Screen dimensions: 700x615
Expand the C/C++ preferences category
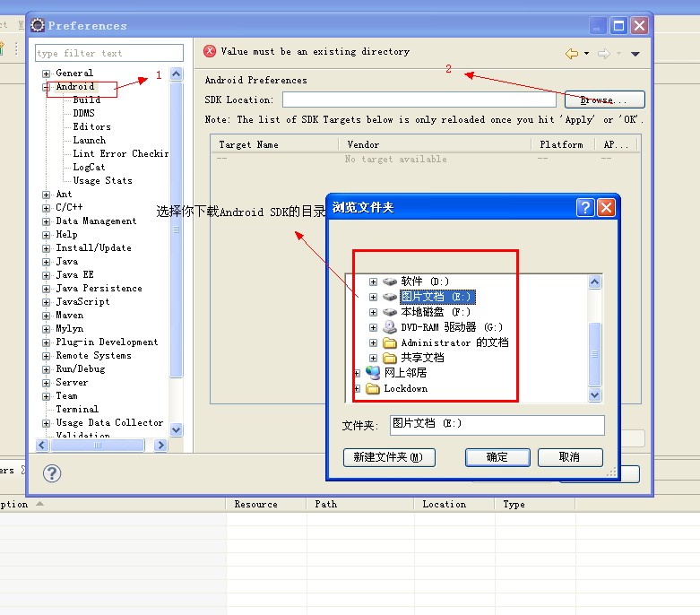click(46, 208)
